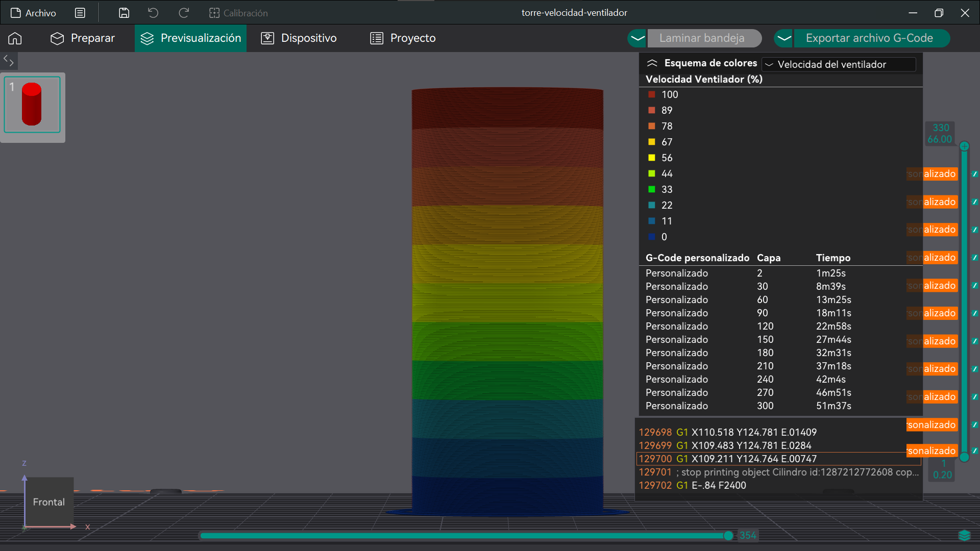Select plate 1 red cylinder thumbnail
Image resolution: width=980 pixels, height=551 pixels.
pyautogui.click(x=32, y=105)
